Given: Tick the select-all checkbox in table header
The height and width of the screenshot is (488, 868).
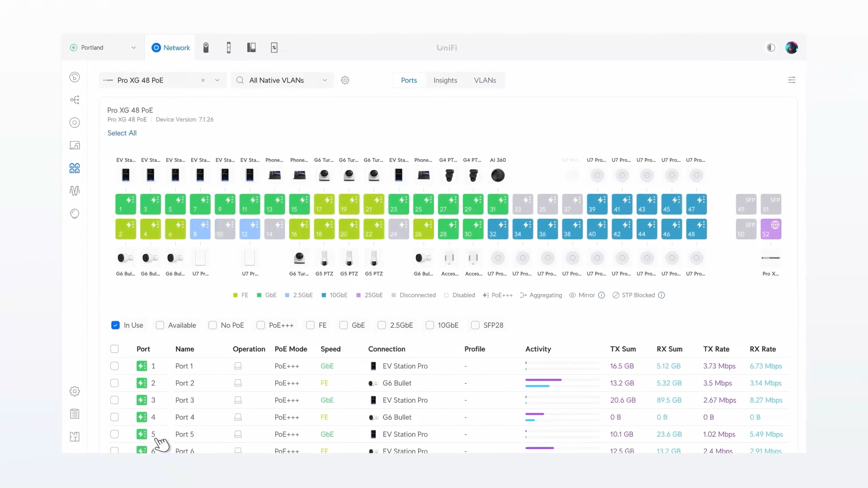Looking at the screenshot, I should 114,349.
